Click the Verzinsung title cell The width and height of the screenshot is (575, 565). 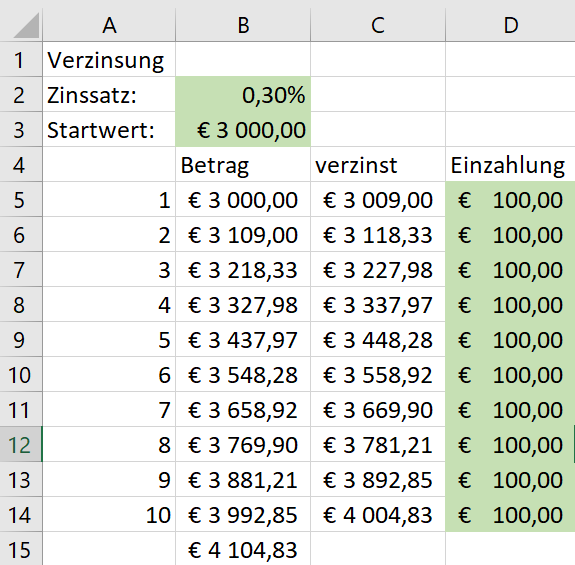[x=109, y=59]
